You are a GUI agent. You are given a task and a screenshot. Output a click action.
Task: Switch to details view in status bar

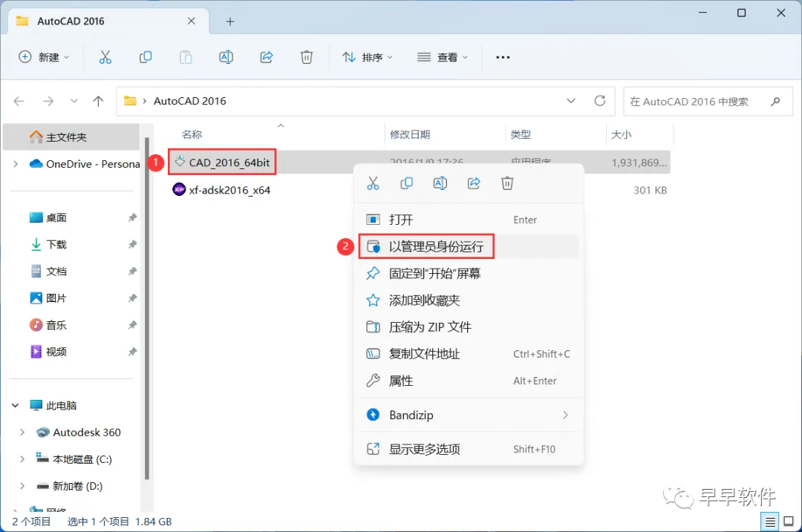[770, 522]
